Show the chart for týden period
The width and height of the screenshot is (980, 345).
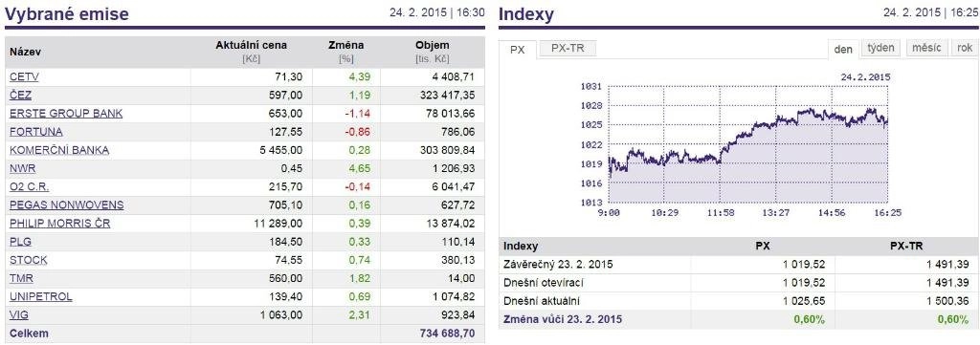pos(881,48)
